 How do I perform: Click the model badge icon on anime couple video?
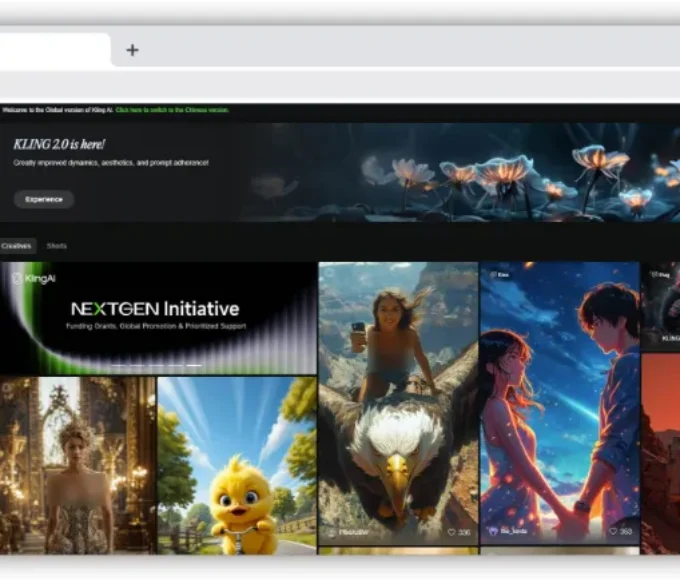pyautogui.click(x=493, y=273)
